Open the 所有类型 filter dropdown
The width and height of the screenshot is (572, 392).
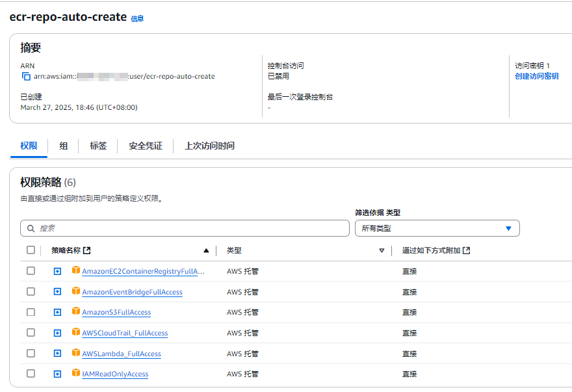tap(437, 228)
